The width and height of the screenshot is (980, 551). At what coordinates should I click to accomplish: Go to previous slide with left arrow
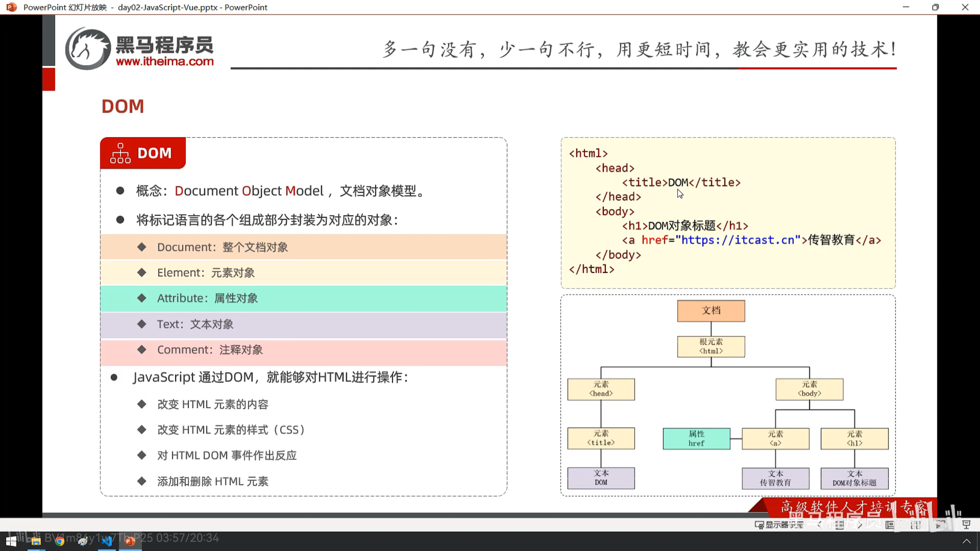point(819,525)
